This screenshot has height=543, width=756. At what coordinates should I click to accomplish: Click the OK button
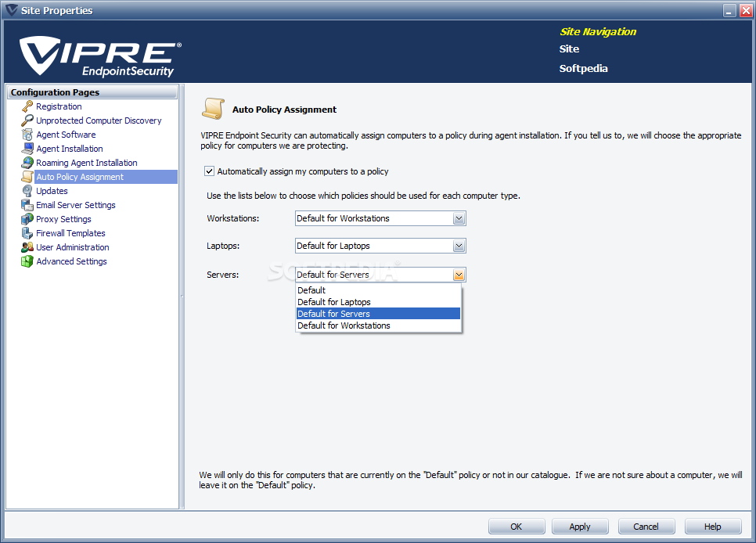[517, 527]
